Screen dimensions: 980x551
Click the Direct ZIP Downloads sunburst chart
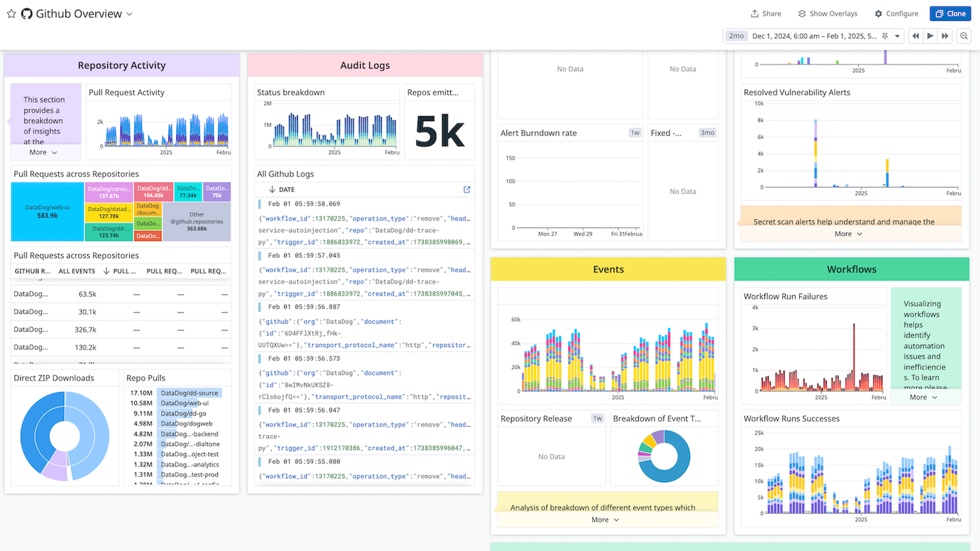pyautogui.click(x=65, y=436)
